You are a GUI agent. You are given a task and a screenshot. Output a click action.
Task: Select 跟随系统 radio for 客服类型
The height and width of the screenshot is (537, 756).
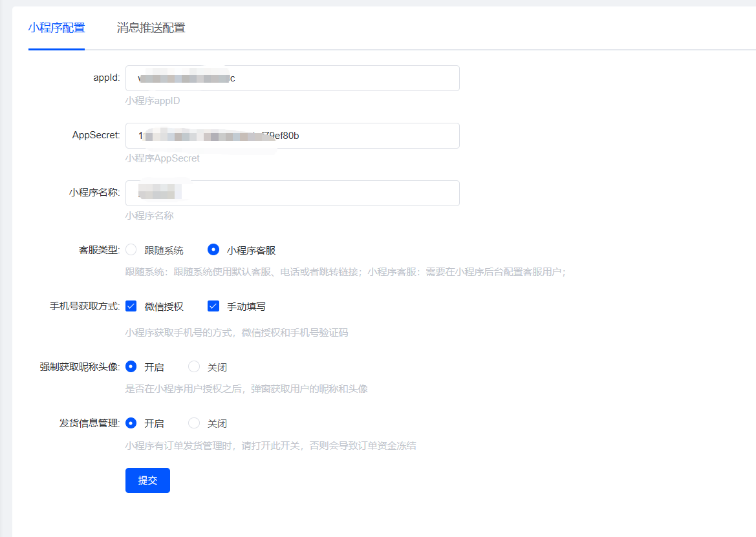(131, 250)
